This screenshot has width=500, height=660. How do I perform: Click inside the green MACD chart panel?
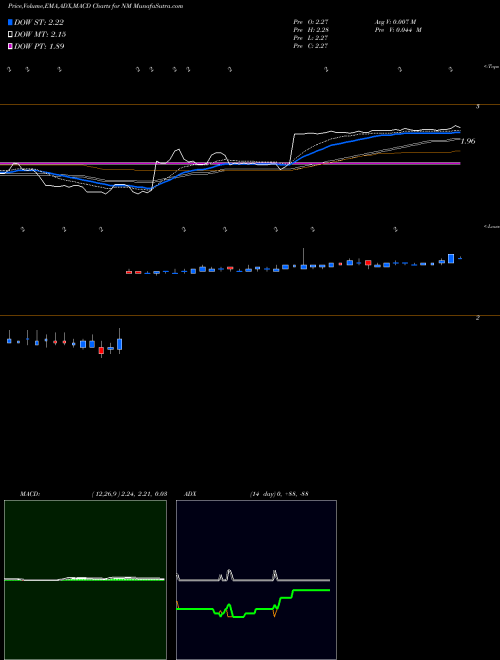point(85,580)
